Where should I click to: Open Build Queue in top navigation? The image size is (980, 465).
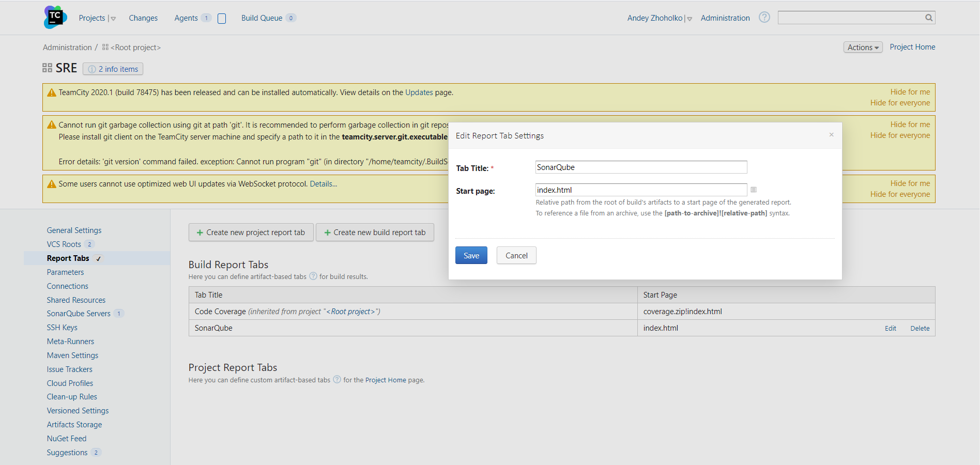(262, 18)
